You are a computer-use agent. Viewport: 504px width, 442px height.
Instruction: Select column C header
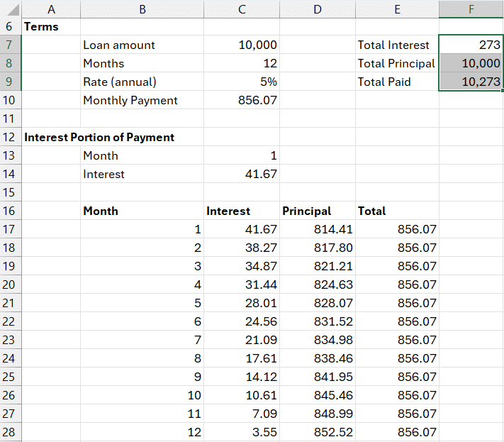242,9
